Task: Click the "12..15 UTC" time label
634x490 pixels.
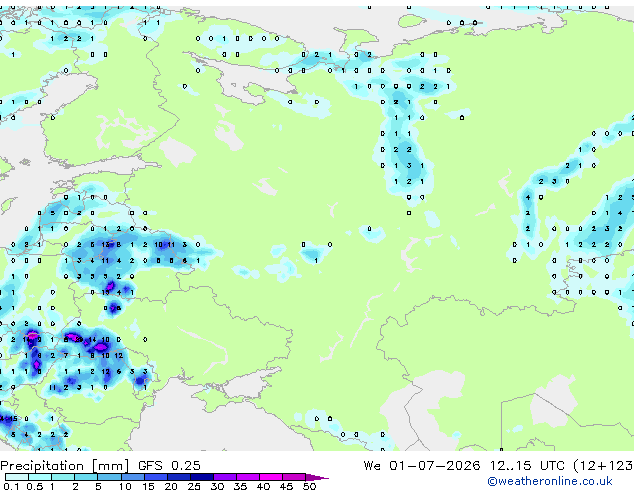Action: (527, 466)
